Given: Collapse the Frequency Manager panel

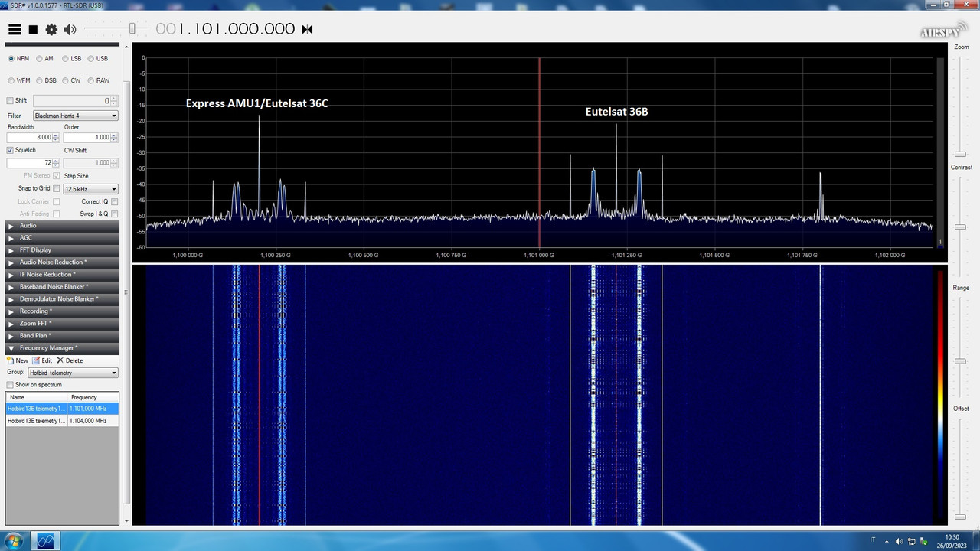Looking at the screenshot, I should (x=61, y=348).
